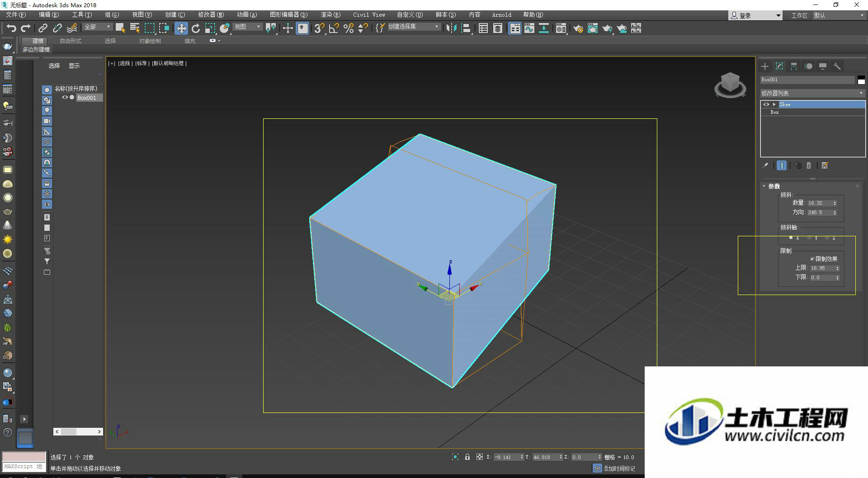Open the workspace selector dropdown
The image size is (868, 478).
839,15
